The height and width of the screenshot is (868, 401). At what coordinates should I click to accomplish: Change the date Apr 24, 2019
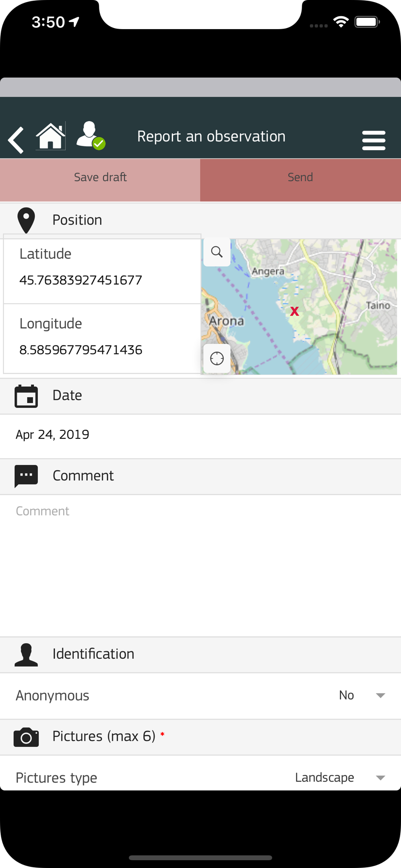(x=53, y=434)
